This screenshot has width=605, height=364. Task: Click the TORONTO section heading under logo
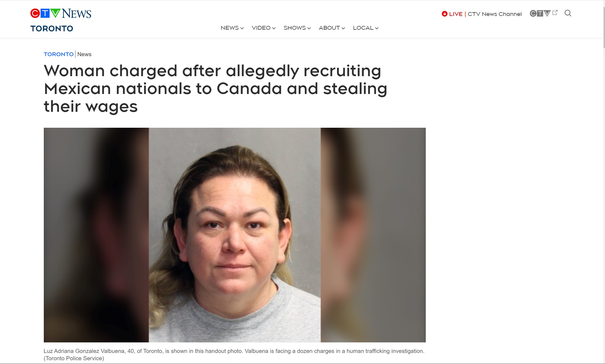pyautogui.click(x=52, y=29)
